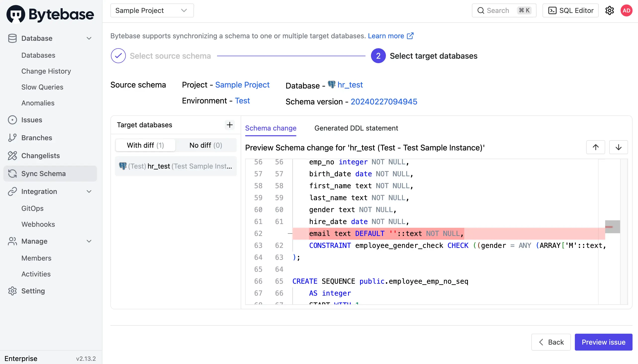Open Sync Schema in the sidebar
The height and width of the screenshot is (364, 638).
click(43, 174)
